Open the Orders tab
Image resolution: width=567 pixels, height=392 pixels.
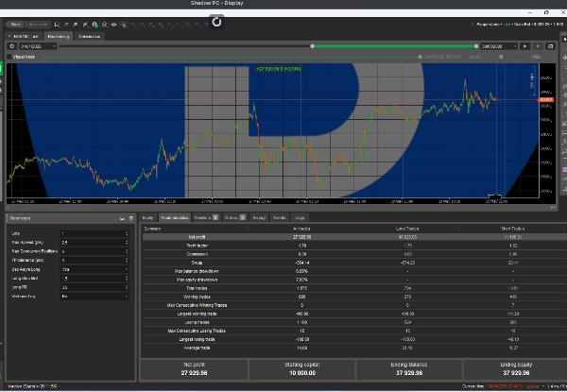click(235, 218)
